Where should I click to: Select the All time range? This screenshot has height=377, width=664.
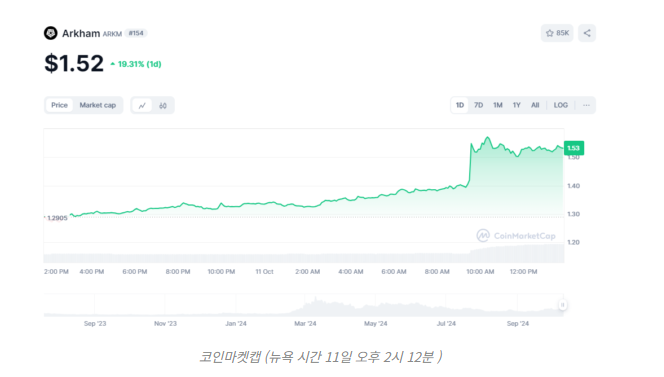point(535,105)
